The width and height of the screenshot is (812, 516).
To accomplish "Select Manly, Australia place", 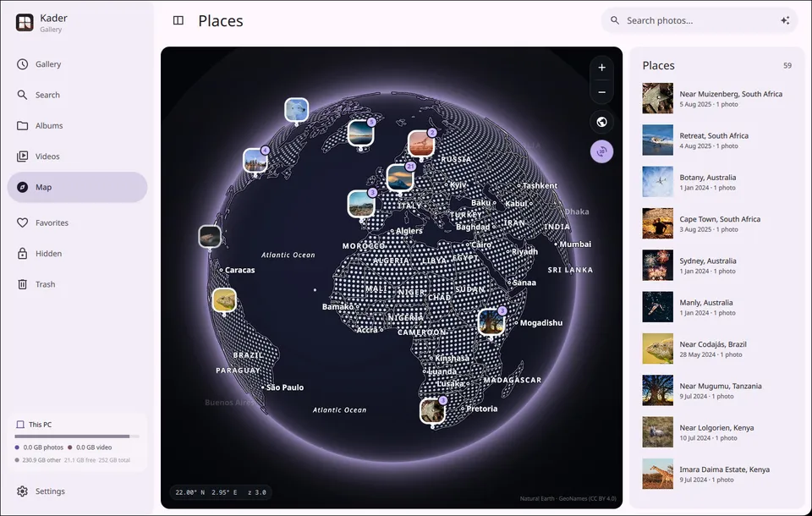I will coord(716,307).
